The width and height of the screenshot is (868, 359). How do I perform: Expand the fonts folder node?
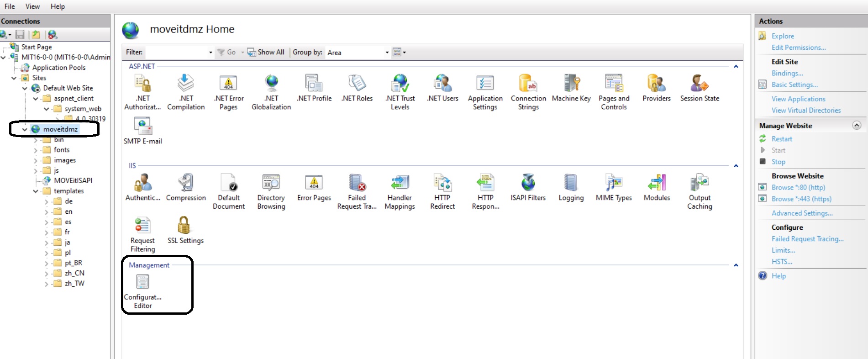[36, 150]
